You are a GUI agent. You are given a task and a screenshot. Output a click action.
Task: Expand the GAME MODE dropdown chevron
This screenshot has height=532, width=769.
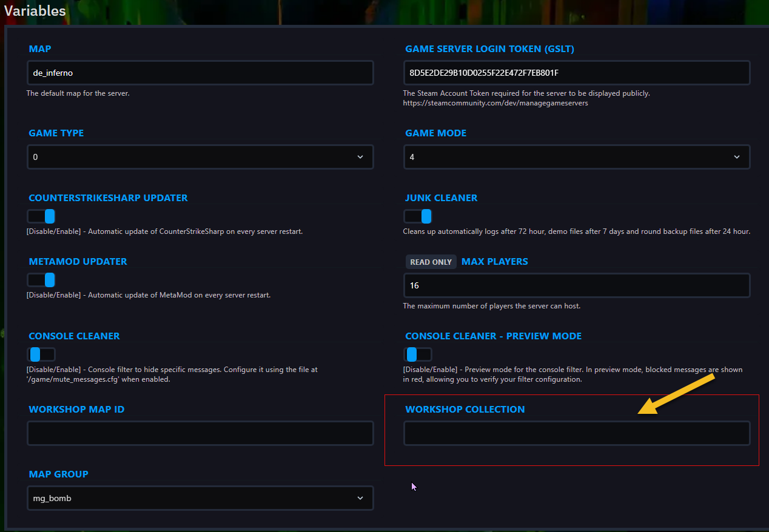(737, 157)
